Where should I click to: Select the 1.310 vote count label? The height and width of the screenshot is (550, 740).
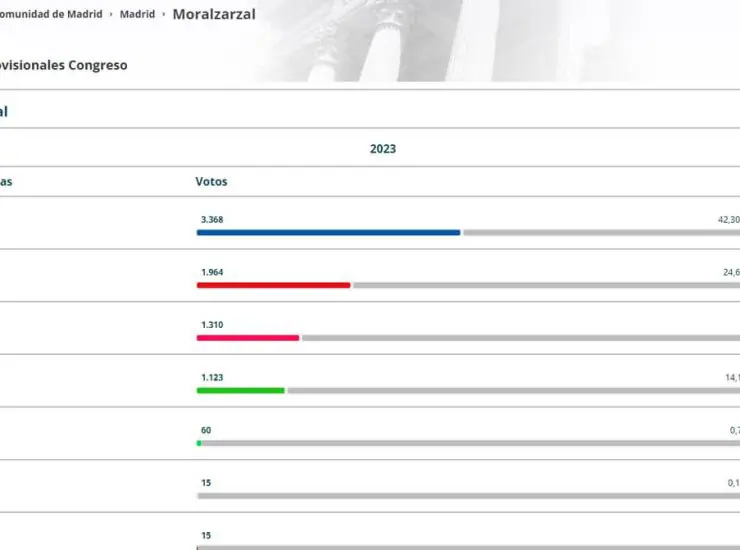[x=212, y=325]
